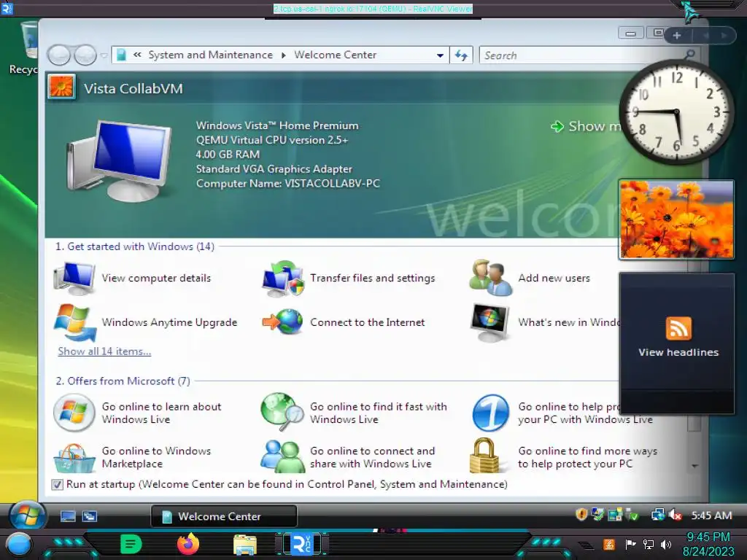The width and height of the screenshot is (747, 560).
Task: Click the Get started with Windows heading
Action: [x=135, y=246]
